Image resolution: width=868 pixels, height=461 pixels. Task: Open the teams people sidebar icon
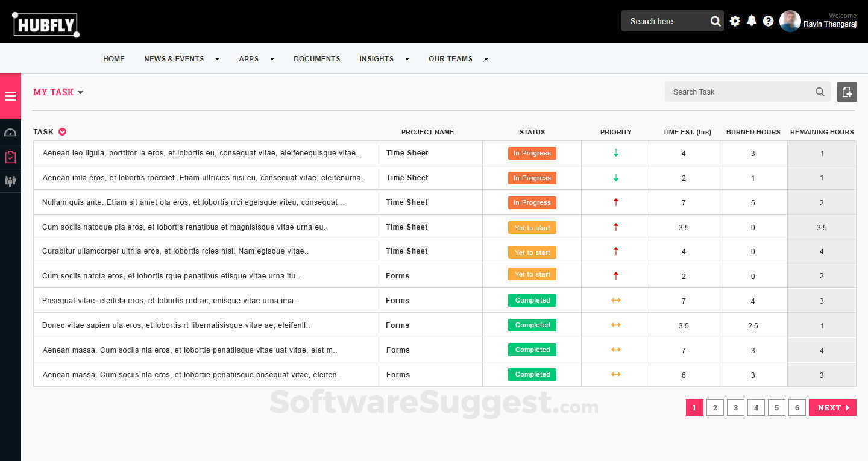10,181
